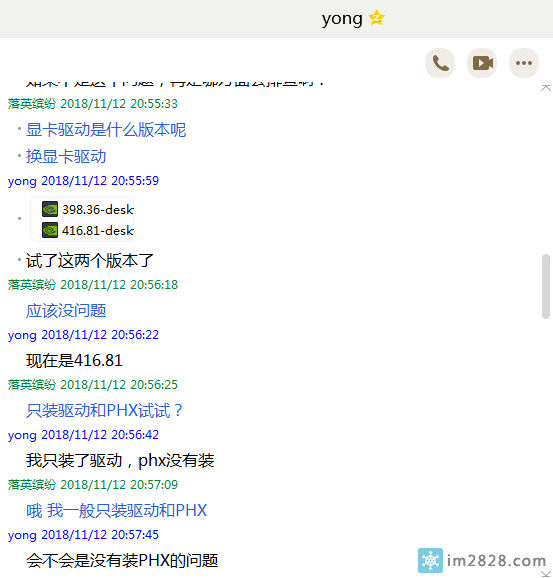553x578 pixels.
Task: Click the chat scrollbar thumb
Action: pos(546,286)
